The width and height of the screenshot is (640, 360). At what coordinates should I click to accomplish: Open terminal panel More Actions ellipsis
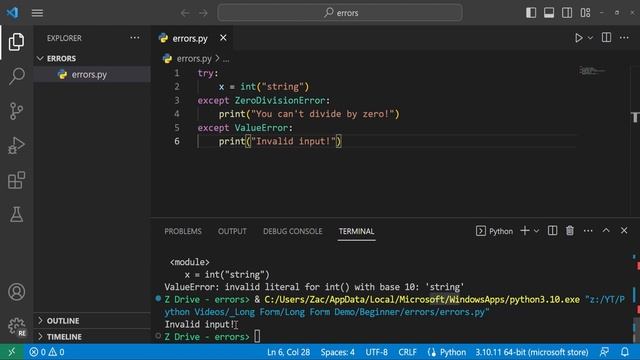pos(588,231)
